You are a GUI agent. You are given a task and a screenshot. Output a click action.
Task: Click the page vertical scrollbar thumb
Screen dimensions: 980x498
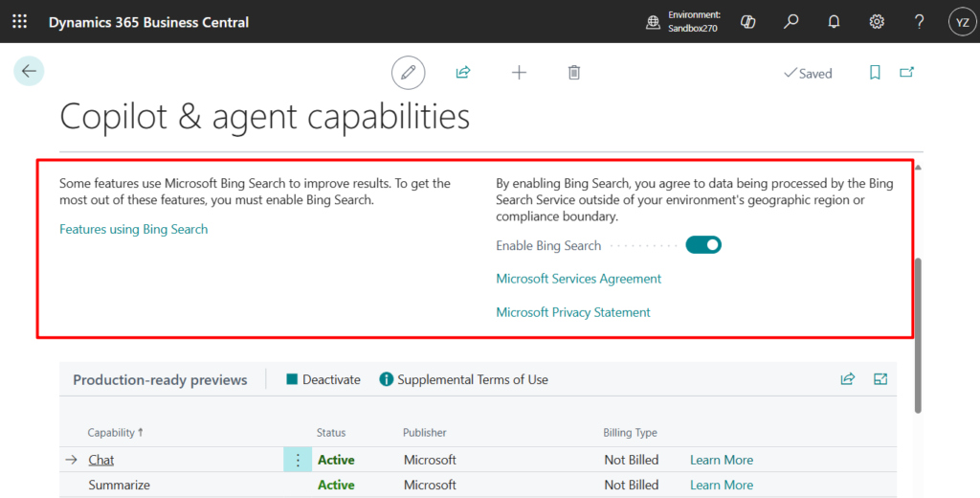(919, 335)
